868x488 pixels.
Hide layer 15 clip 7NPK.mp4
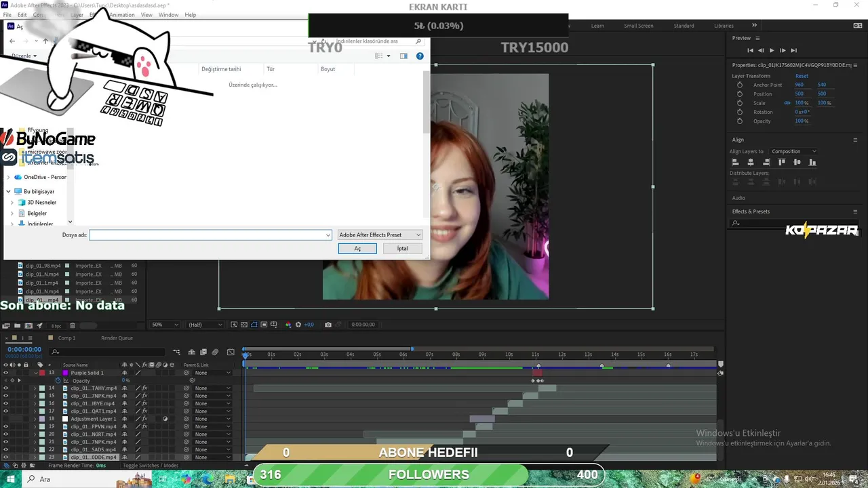tap(6, 396)
